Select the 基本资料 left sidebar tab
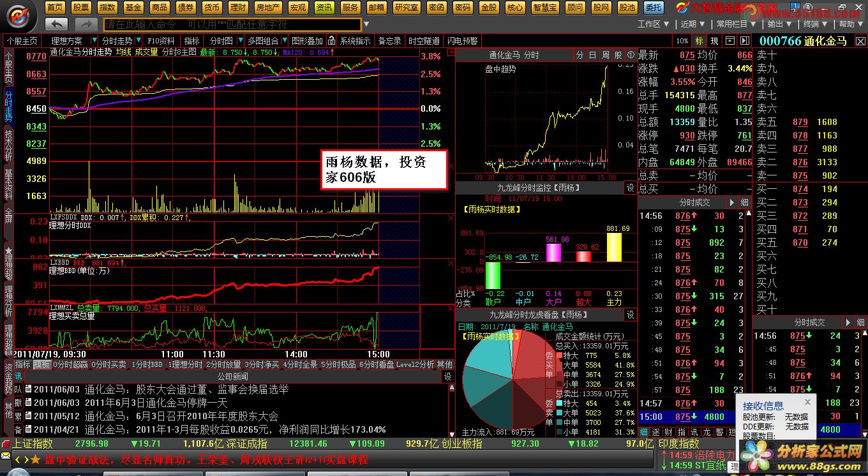Image resolution: width=868 pixels, height=476 pixels. tap(8, 184)
